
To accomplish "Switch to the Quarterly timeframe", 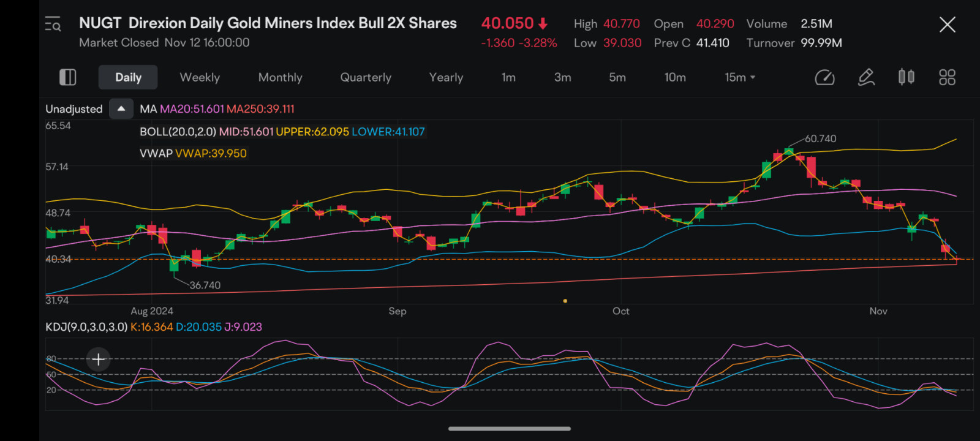I will coord(366,77).
